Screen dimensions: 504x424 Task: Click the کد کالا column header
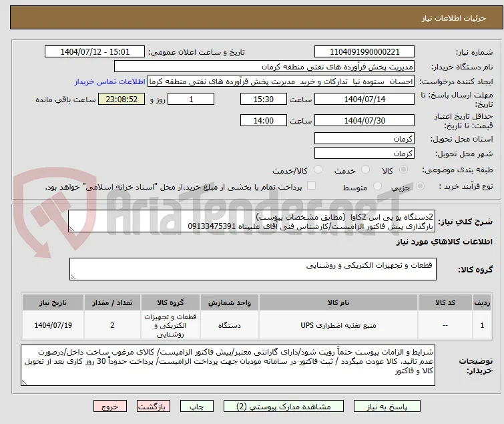[445, 302]
